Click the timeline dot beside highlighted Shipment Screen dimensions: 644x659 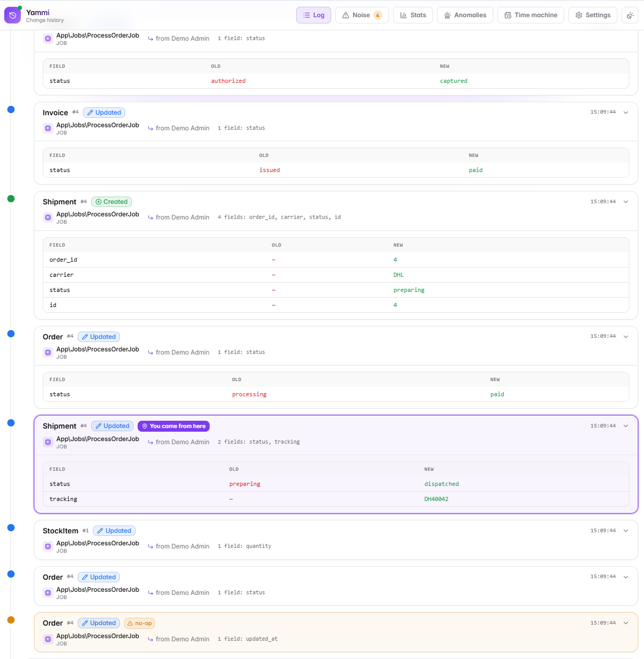click(x=11, y=423)
